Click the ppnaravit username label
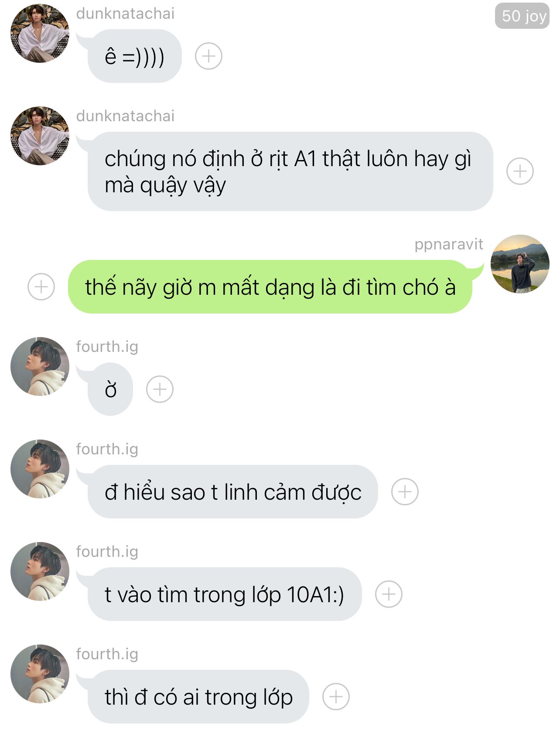The image size is (560, 733). 449,244
